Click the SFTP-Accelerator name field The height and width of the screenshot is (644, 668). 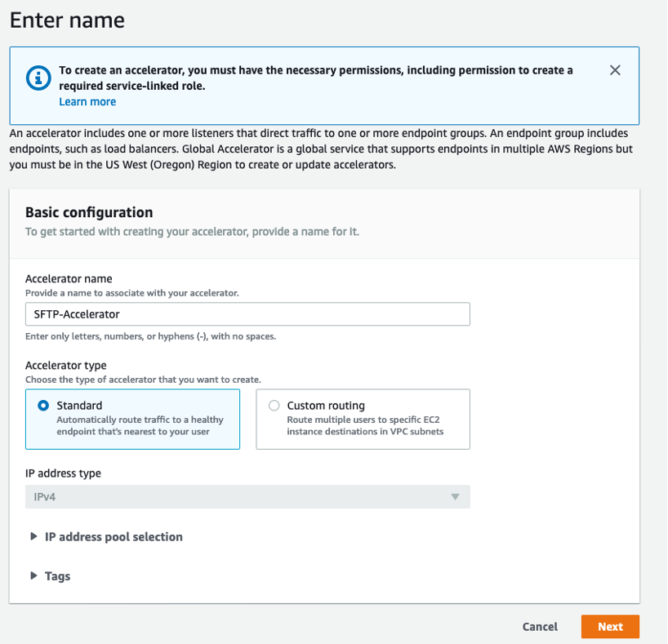[247, 314]
